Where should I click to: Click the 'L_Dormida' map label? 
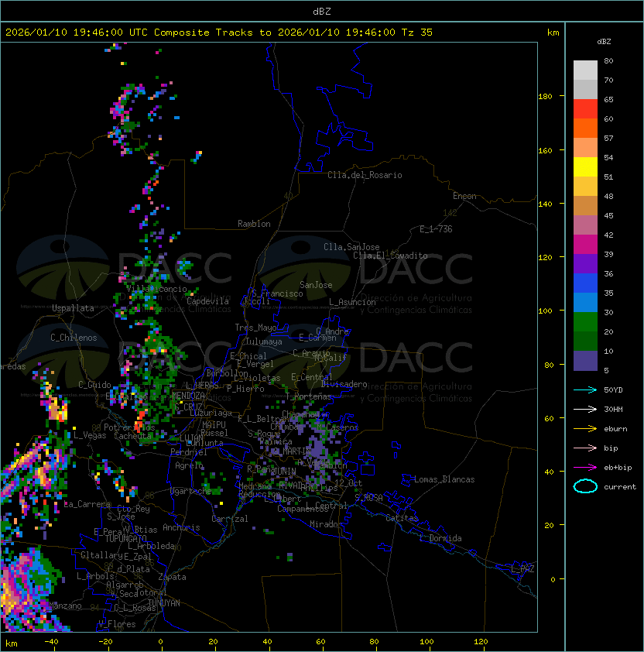click(x=440, y=538)
